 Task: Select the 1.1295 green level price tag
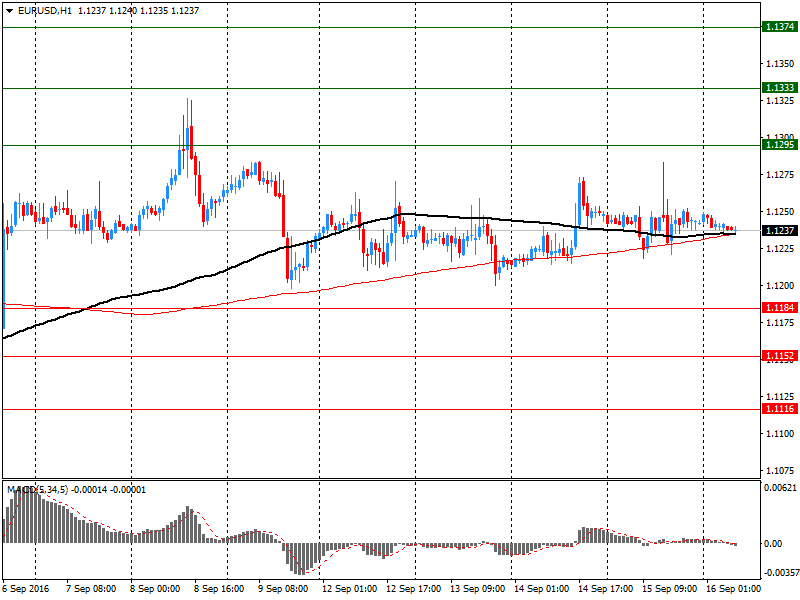click(x=780, y=145)
